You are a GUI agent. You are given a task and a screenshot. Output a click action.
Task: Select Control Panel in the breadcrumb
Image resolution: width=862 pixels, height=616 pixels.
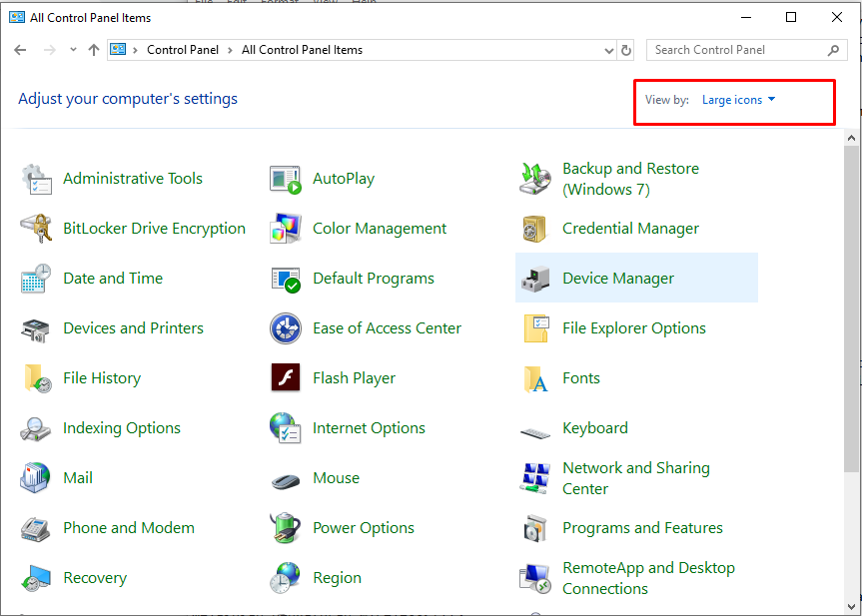[x=183, y=49]
